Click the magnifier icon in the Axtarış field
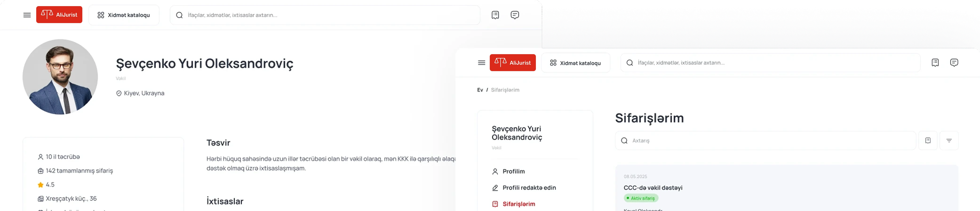980x211 pixels. pos(624,141)
